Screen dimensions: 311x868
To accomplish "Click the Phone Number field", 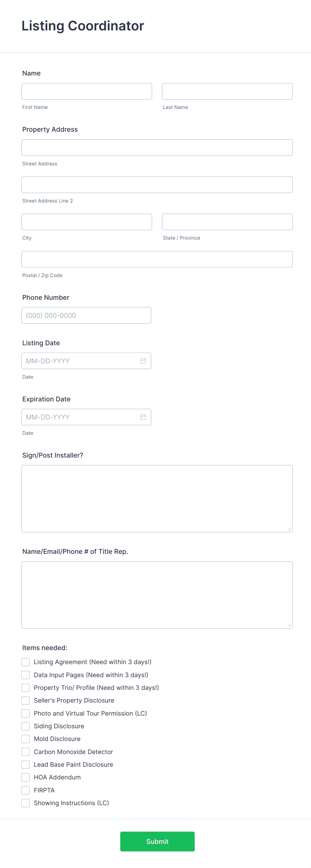I will 86,315.
